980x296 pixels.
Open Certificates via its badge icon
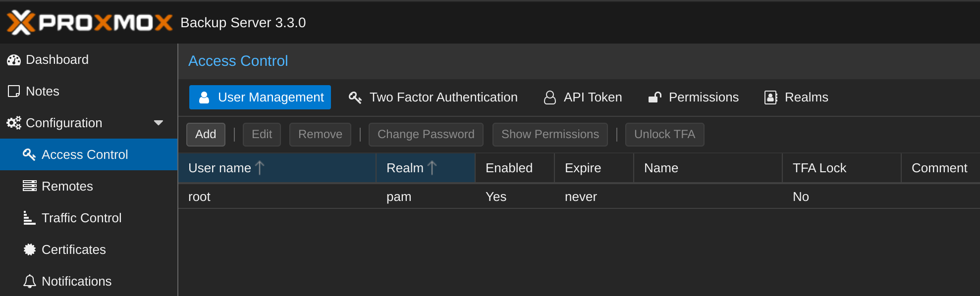click(30, 249)
